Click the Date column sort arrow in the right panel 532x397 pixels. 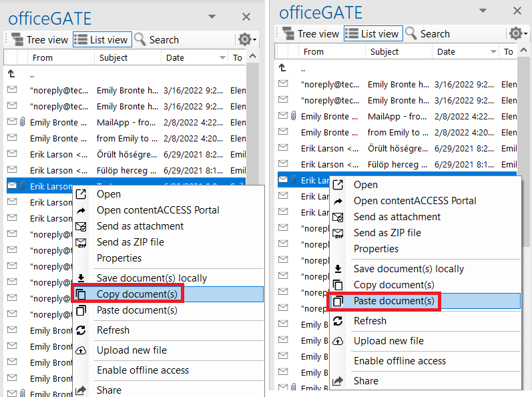tap(493, 52)
